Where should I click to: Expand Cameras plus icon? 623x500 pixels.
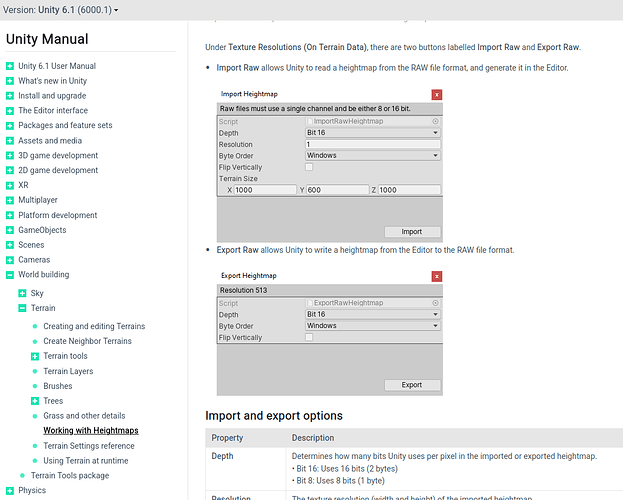pos(10,260)
